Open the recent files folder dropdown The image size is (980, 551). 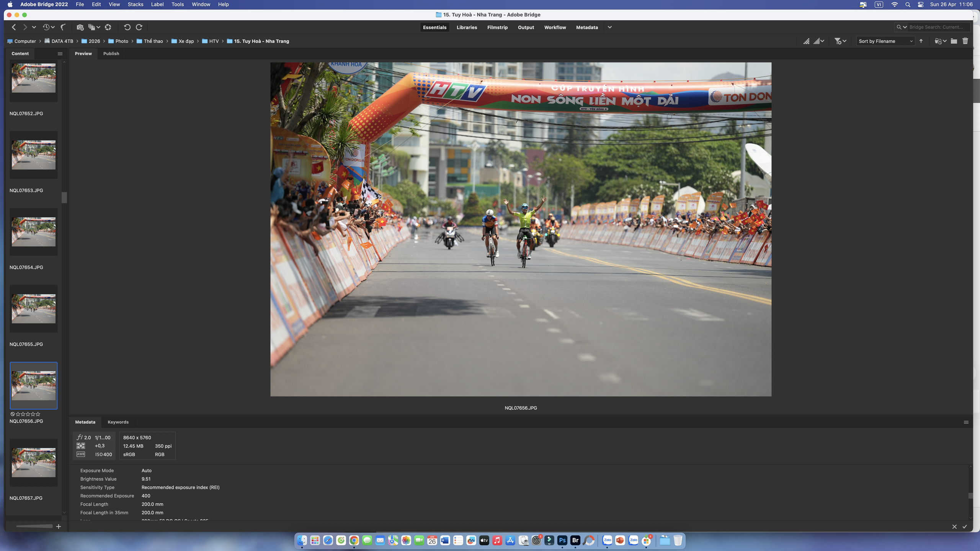[939, 41]
